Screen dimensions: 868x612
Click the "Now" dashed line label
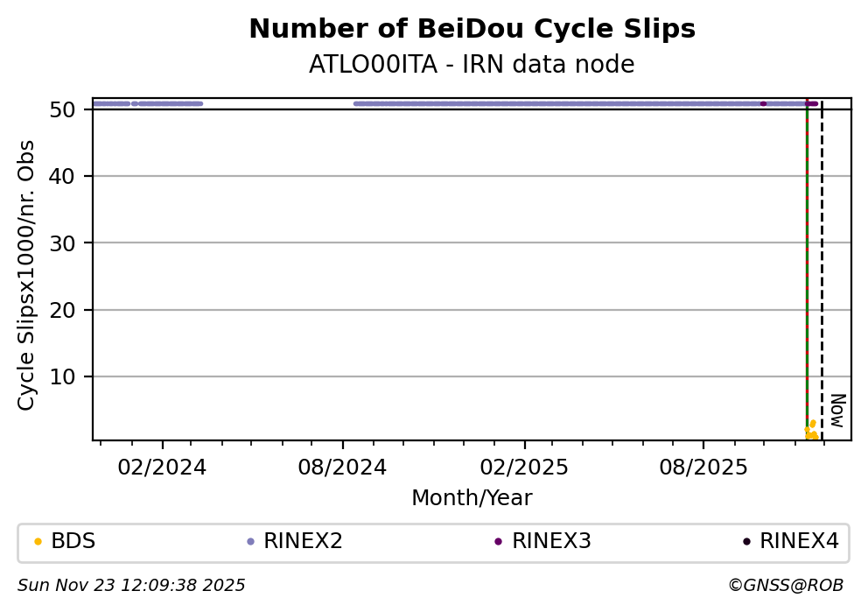pyautogui.click(x=836, y=411)
